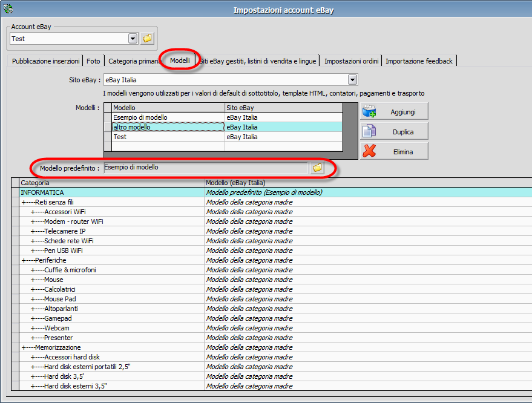Select the Cuffie & microfoni category
Screen dimensions: 532x403
click(x=111, y=270)
